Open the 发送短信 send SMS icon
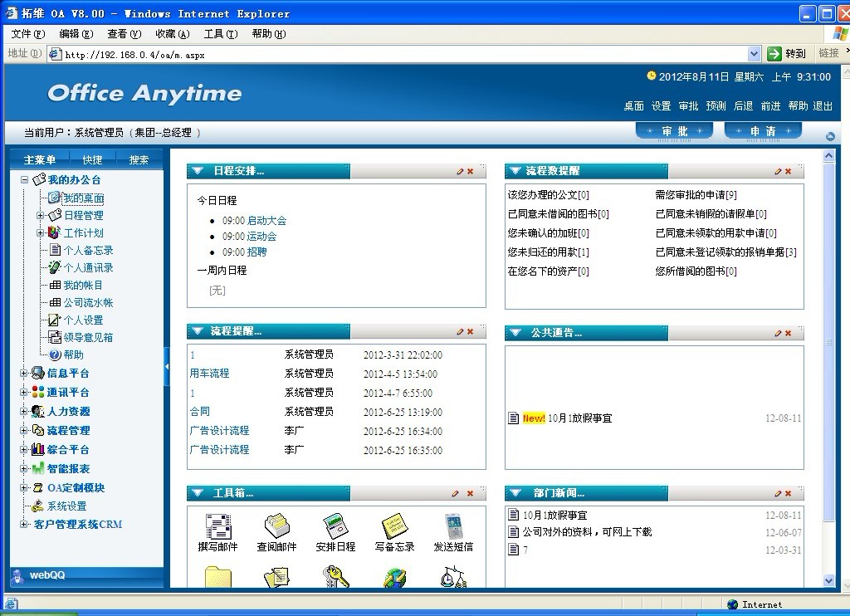Viewport: 850px width, 616px height. click(453, 526)
